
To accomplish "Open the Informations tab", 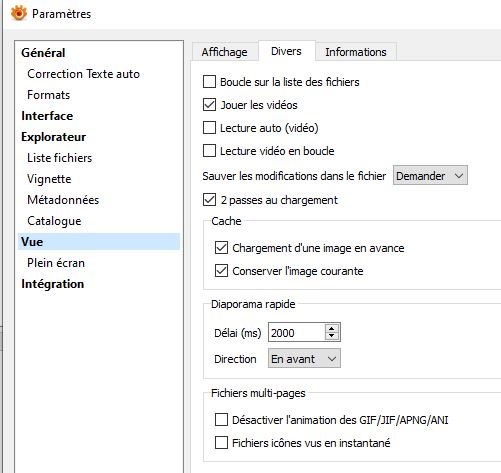I will pos(356,52).
